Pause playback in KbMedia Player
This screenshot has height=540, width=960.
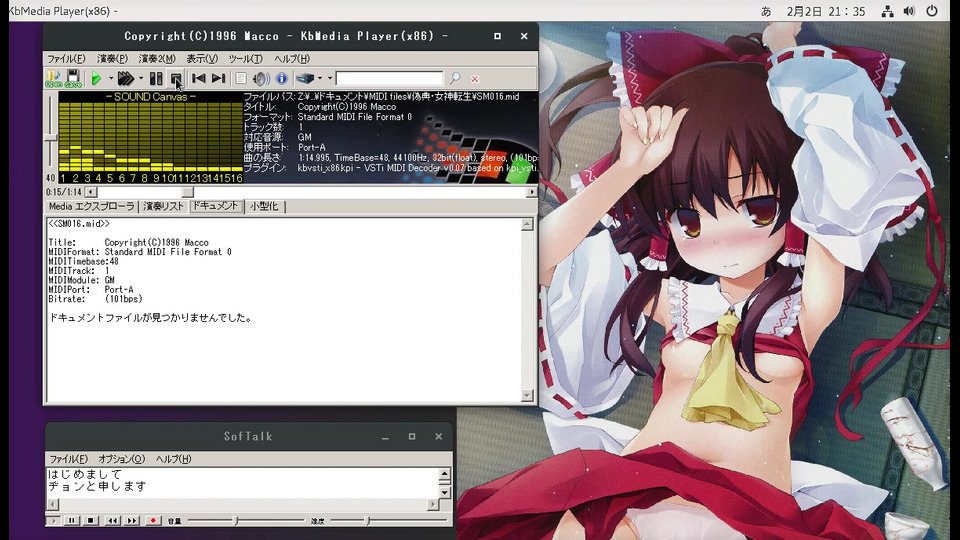[156, 78]
